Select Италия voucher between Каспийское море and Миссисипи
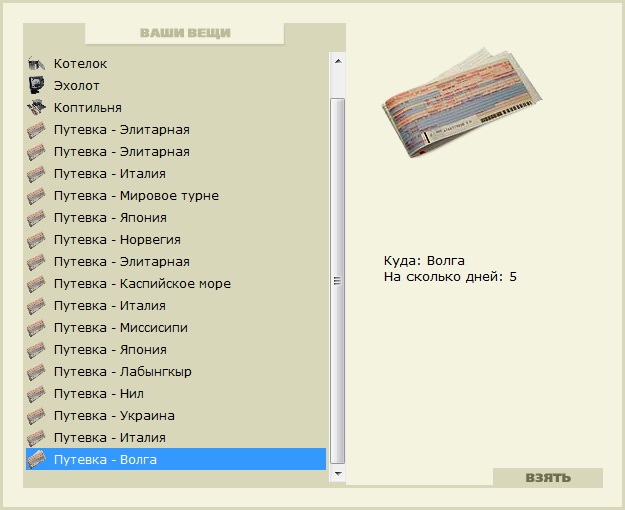 pyautogui.click(x=110, y=305)
